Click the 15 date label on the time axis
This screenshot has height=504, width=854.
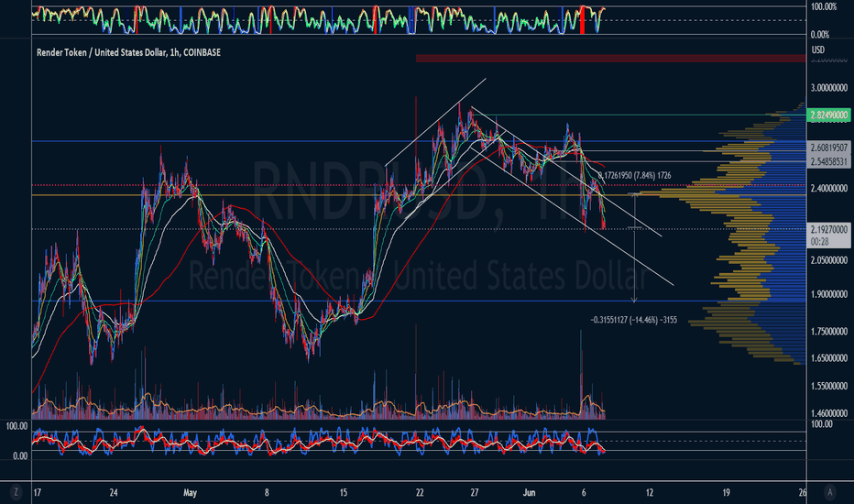(x=343, y=493)
